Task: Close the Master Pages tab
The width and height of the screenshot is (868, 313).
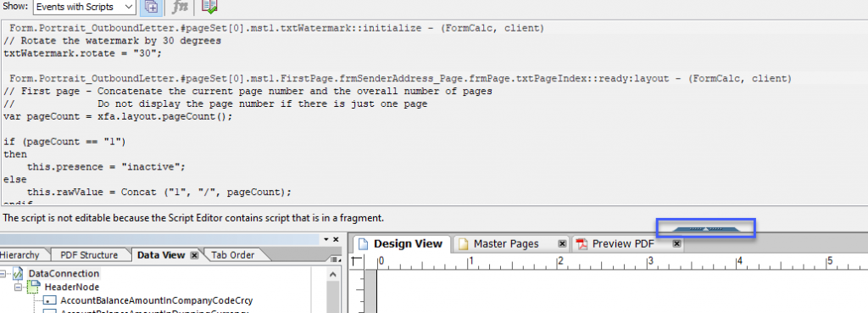Action: tap(562, 243)
